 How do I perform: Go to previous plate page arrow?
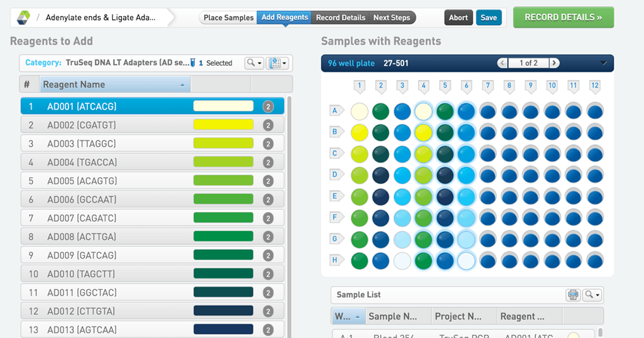click(501, 63)
